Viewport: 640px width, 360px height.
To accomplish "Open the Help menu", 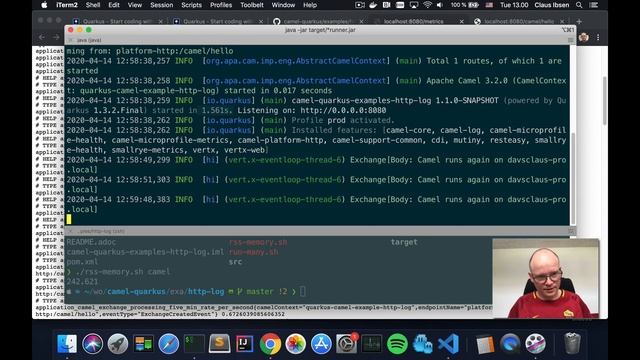I will [x=310, y=5].
